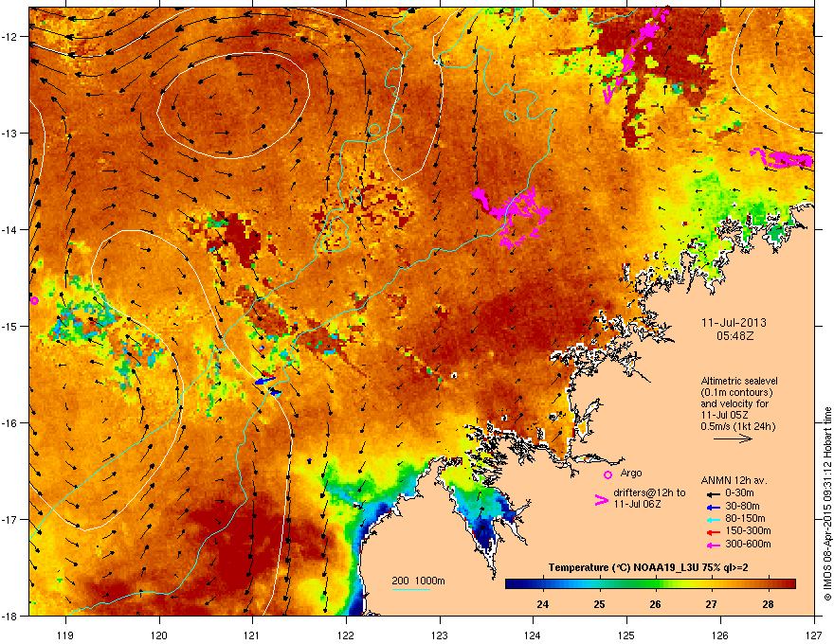Click the time label 05:48Z
The image size is (834, 644).
click(734, 336)
